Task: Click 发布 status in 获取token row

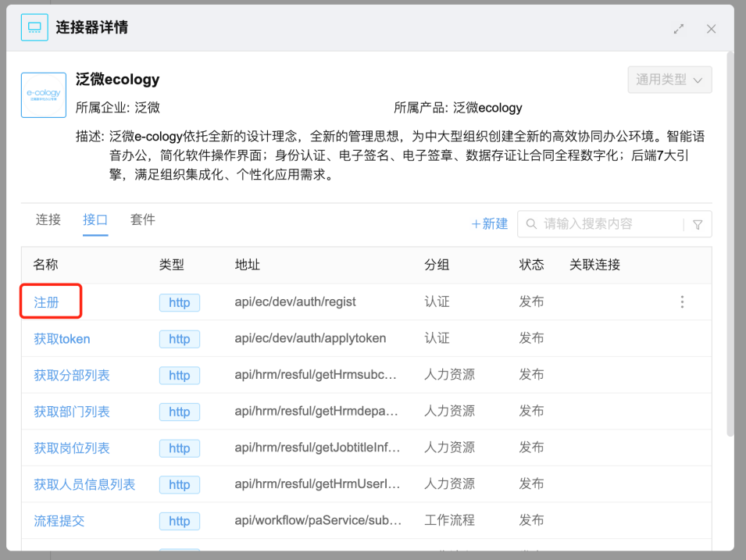Action: click(x=531, y=338)
